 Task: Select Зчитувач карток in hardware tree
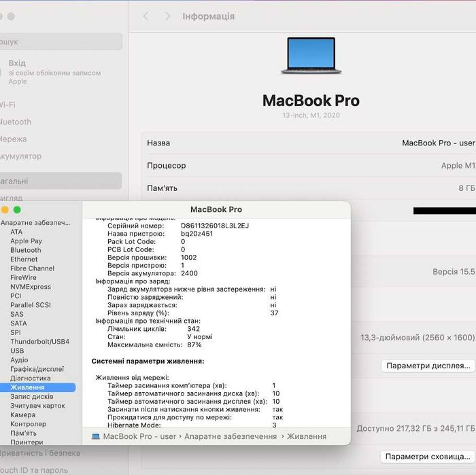[37, 406]
